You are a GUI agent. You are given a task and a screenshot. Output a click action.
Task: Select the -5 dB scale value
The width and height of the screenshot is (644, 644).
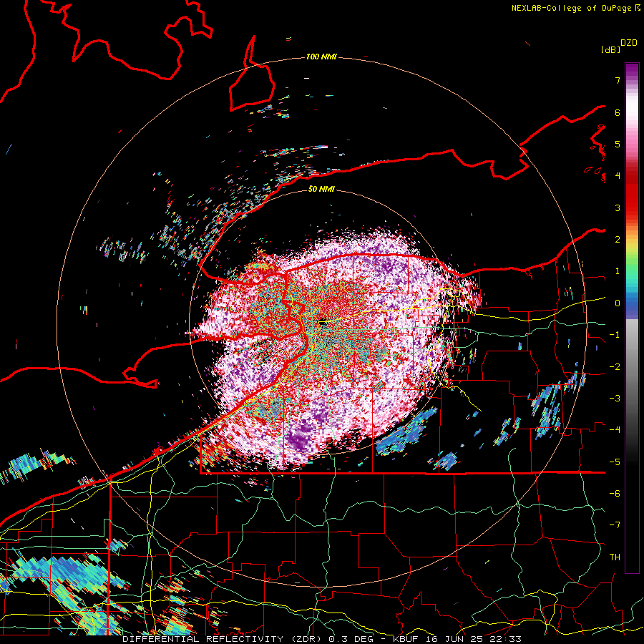pyautogui.click(x=615, y=462)
